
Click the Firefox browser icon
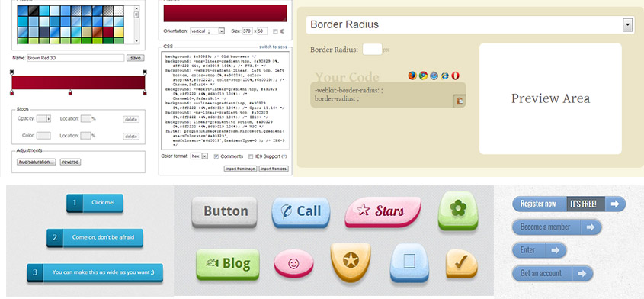coord(412,76)
